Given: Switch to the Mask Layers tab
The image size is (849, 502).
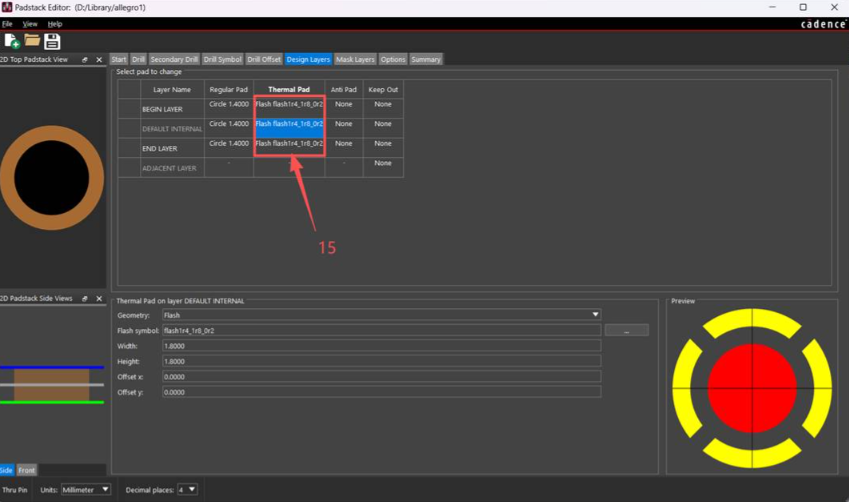Looking at the screenshot, I should pyautogui.click(x=355, y=60).
